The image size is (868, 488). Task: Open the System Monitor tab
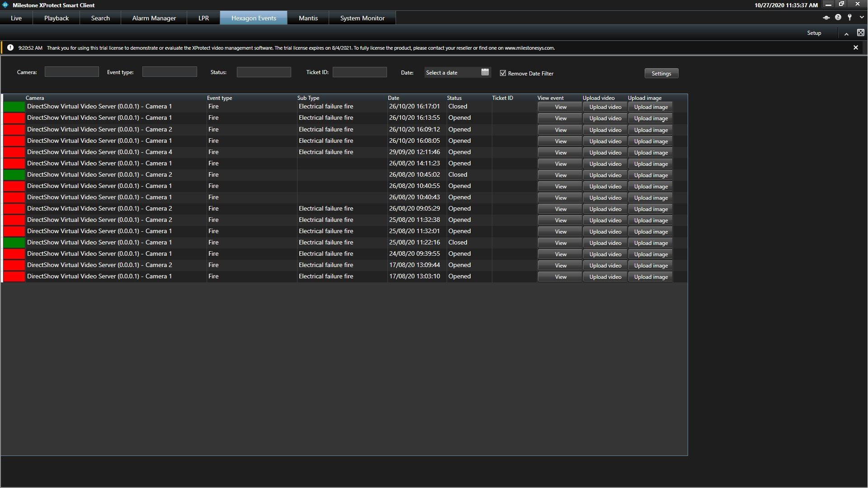coord(362,18)
